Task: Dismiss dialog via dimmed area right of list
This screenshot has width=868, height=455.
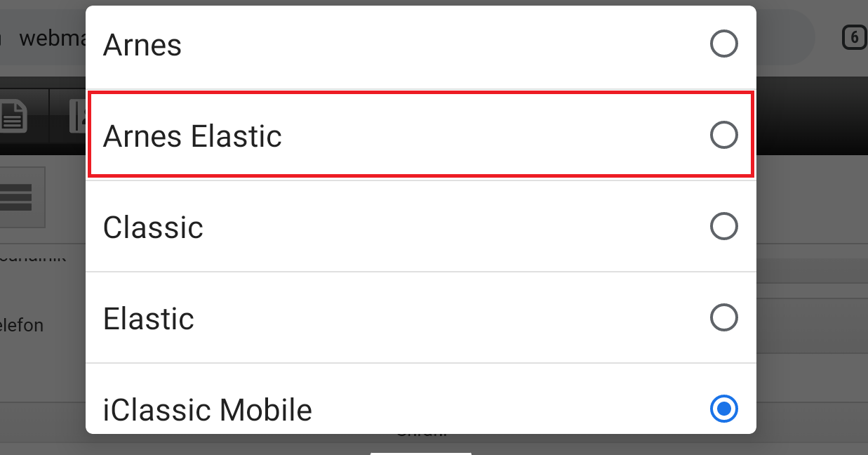Action: click(x=812, y=211)
